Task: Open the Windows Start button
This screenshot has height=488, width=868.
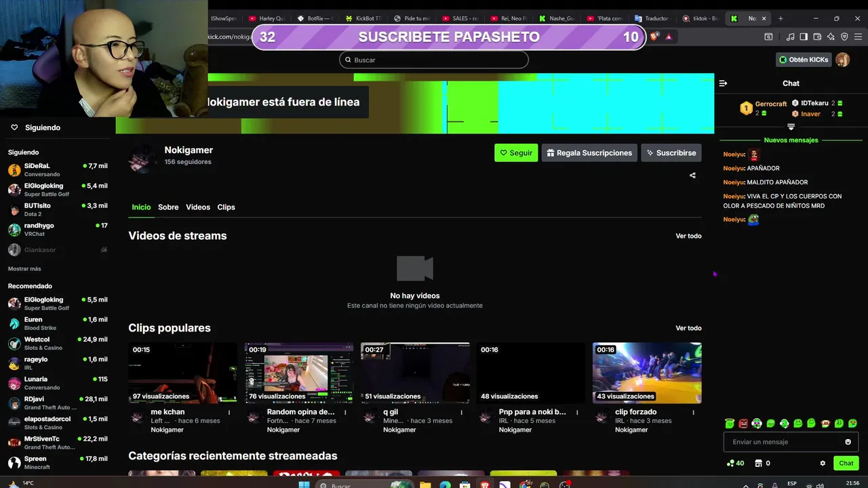Action: coord(304,485)
